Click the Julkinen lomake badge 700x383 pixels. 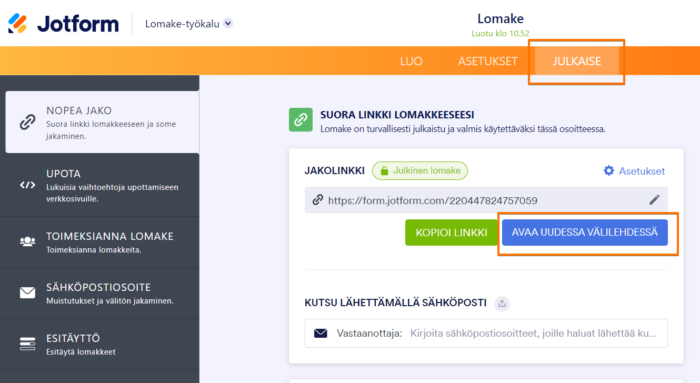click(x=420, y=171)
